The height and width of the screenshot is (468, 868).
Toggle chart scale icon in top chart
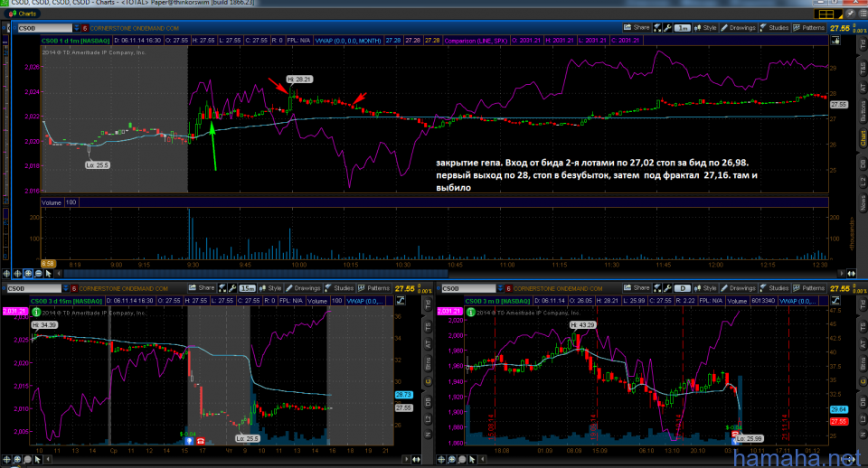click(x=835, y=41)
